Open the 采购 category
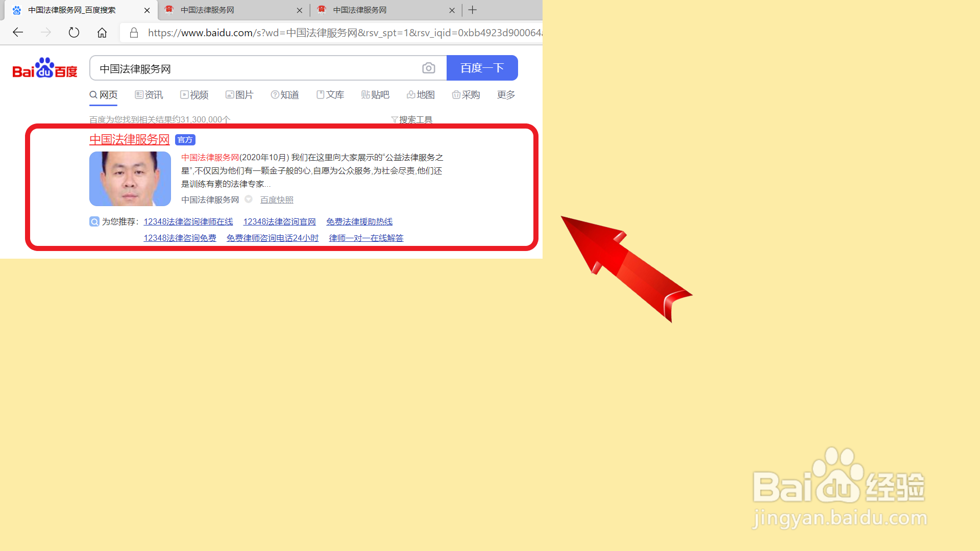 click(466, 95)
